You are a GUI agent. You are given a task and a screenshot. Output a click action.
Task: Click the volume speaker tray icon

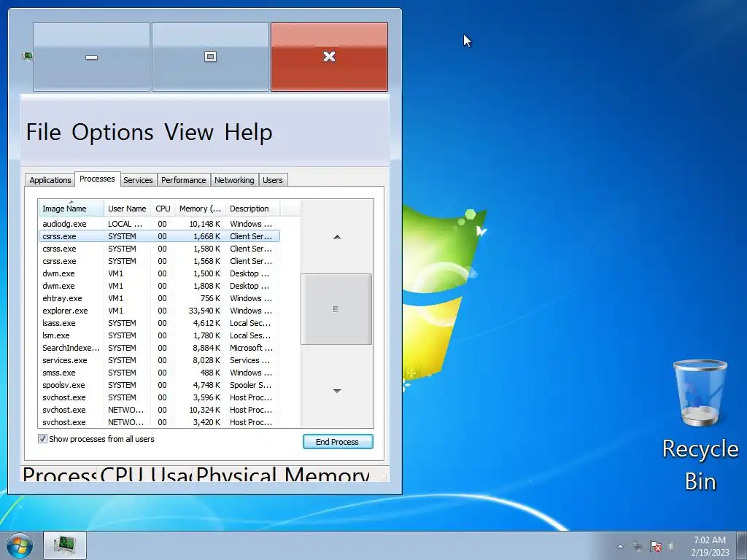pos(672,546)
